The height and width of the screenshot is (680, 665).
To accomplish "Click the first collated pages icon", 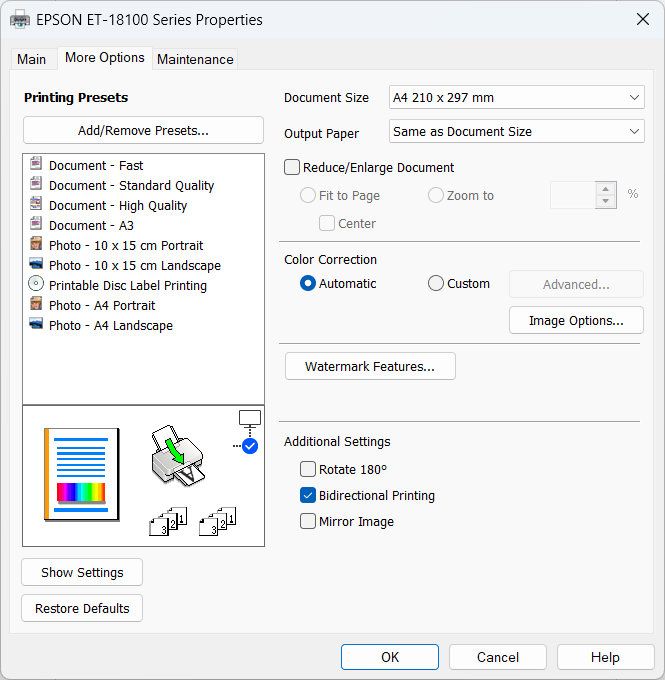I will [x=168, y=521].
